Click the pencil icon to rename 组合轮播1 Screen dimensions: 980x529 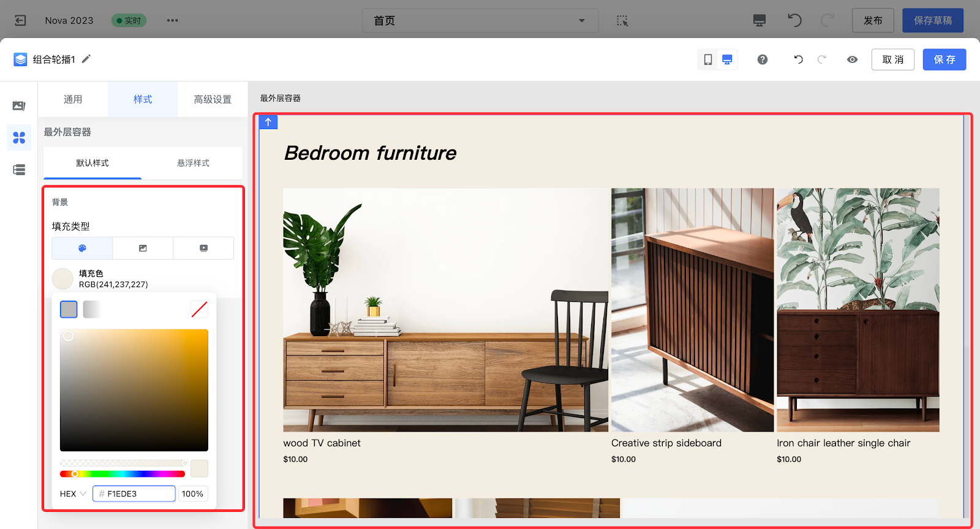[x=86, y=59]
